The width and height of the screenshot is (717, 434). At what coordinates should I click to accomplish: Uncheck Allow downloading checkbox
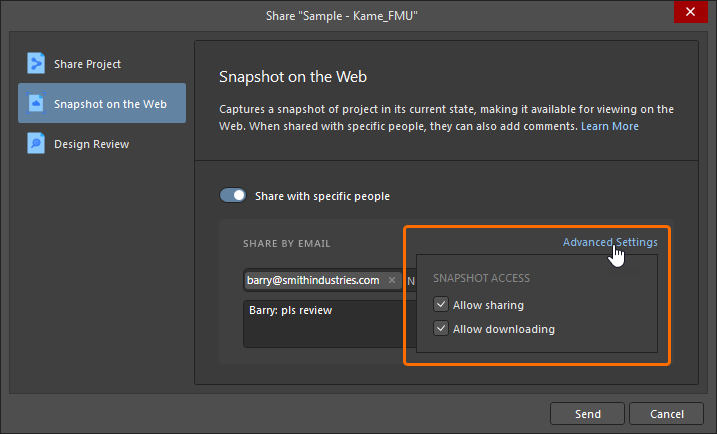(440, 329)
